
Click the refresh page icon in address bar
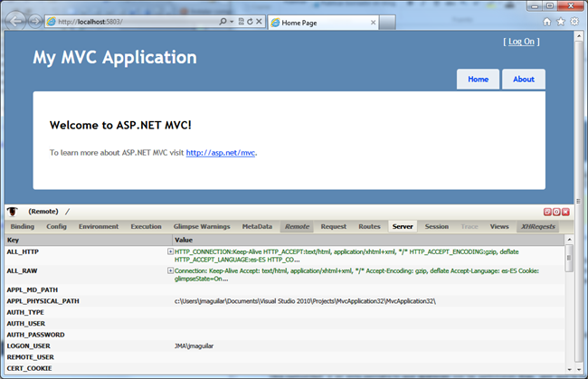(248, 20)
